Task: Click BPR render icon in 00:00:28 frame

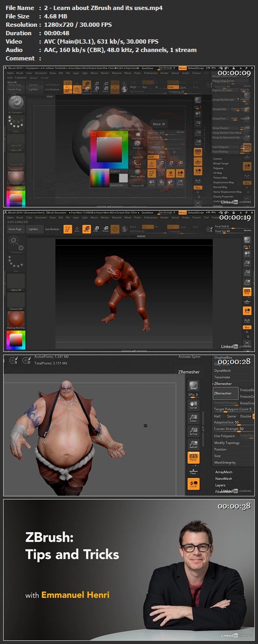Action: 193,386
